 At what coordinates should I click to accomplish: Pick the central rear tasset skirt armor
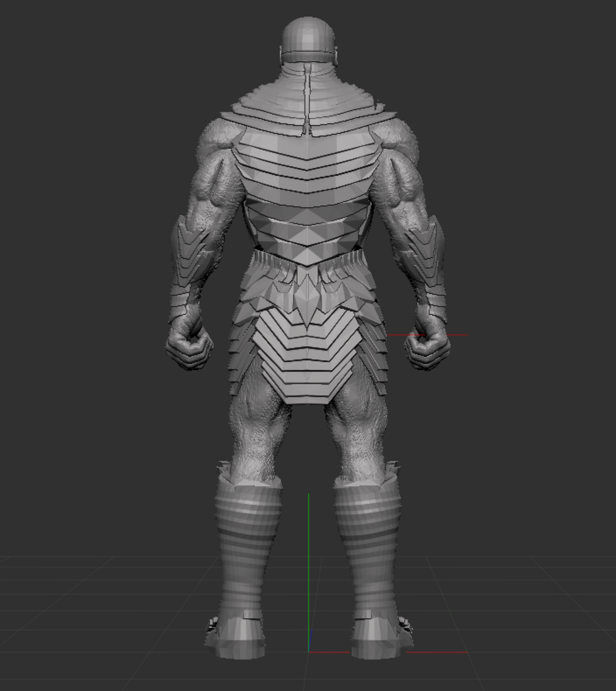tap(307, 355)
